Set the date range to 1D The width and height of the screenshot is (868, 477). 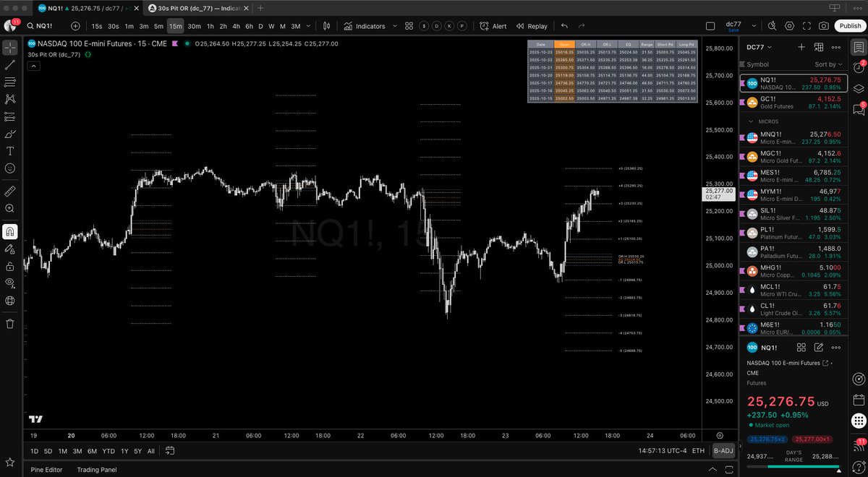click(34, 451)
